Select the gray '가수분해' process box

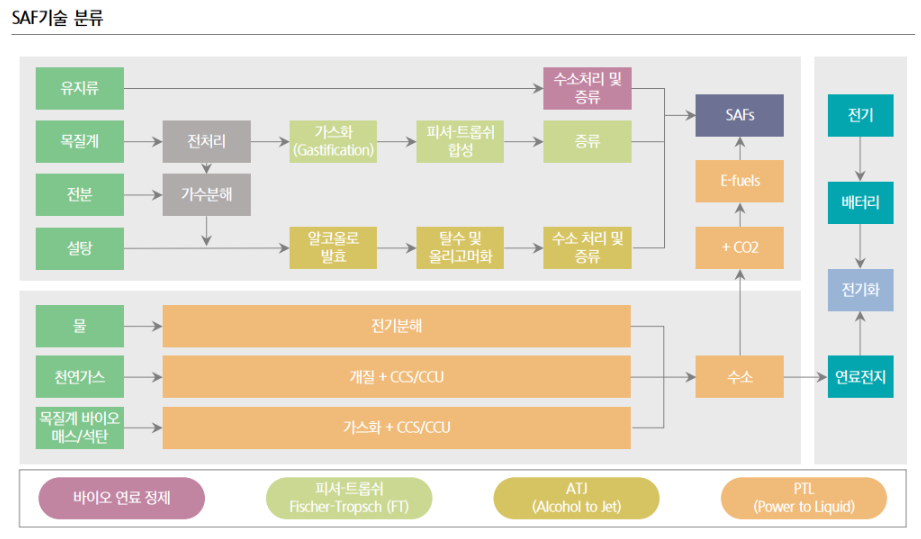click(x=207, y=194)
